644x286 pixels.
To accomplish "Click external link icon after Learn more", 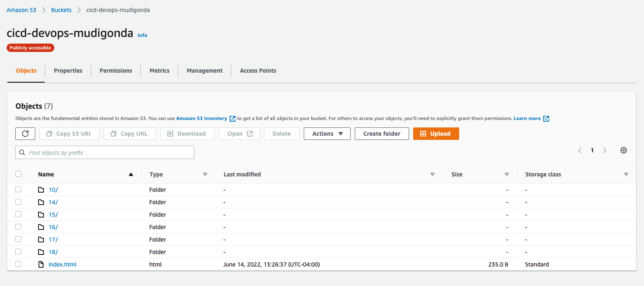I will 546,119.
